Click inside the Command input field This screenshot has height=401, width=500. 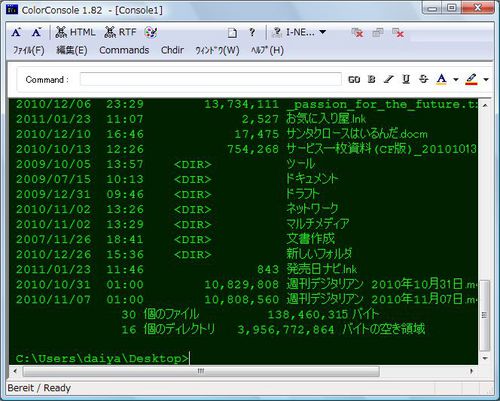coord(211,79)
